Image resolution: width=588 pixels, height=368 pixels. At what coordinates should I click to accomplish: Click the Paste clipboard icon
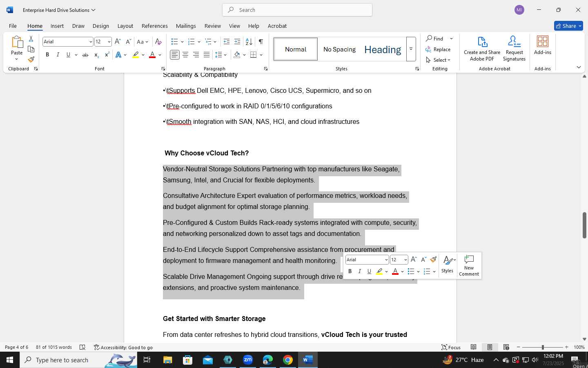click(17, 42)
